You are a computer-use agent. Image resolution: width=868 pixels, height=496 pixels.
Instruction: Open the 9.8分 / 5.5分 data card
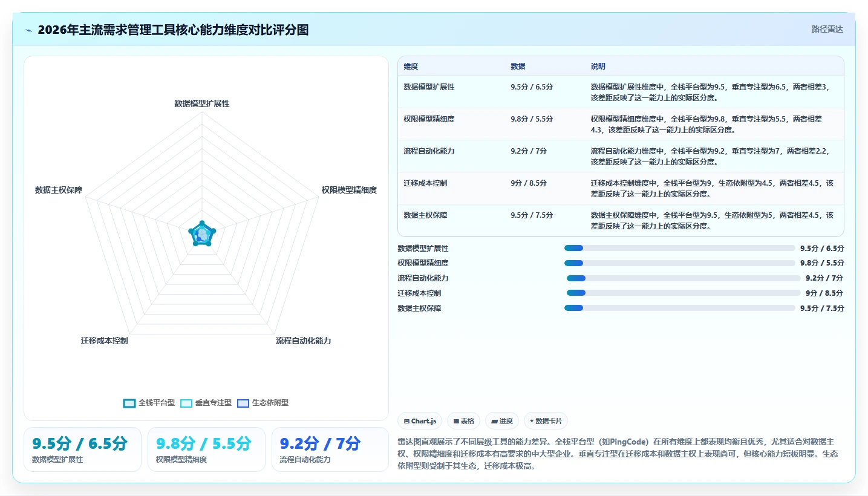pyautogui.click(x=206, y=449)
